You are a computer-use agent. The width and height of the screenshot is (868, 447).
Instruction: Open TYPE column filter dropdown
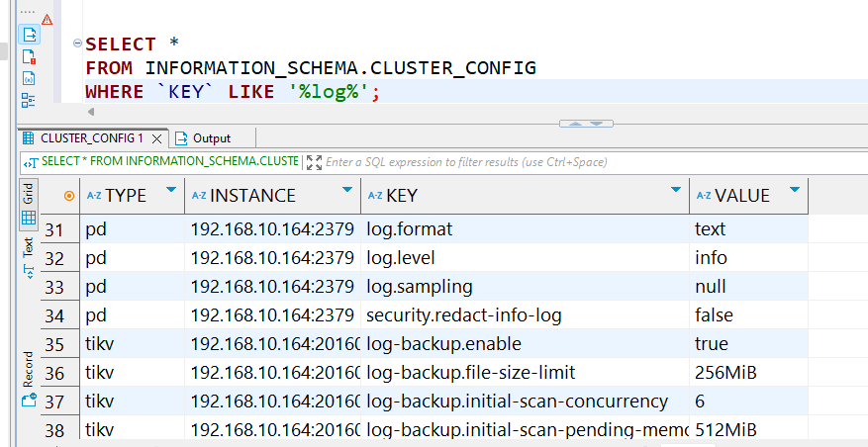[x=170, y=190]
